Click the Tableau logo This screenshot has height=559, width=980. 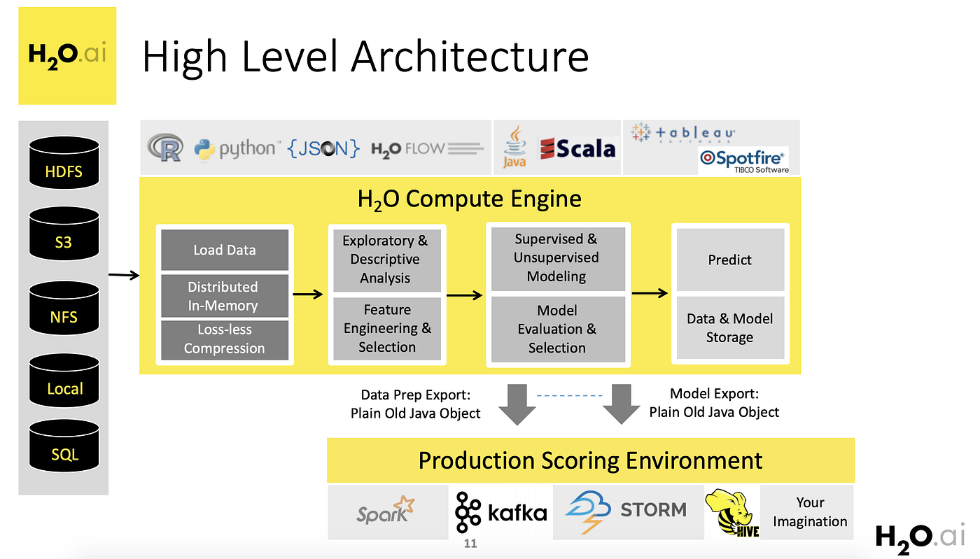coord(682,133)
